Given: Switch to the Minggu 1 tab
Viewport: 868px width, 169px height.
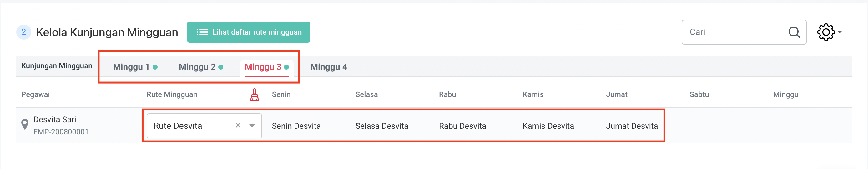Looking at the screenshot, I should coord(131,67).
